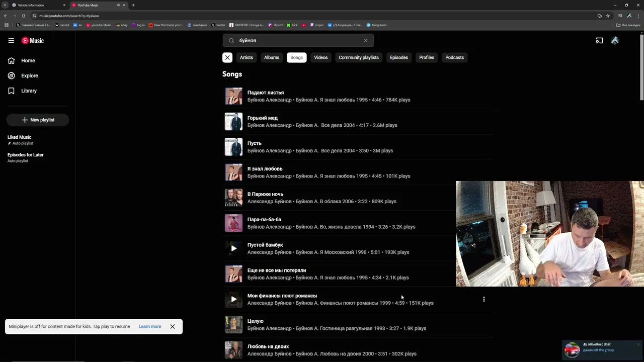
Task: Focus the search field containing буйнов
Action: point(298,40)
